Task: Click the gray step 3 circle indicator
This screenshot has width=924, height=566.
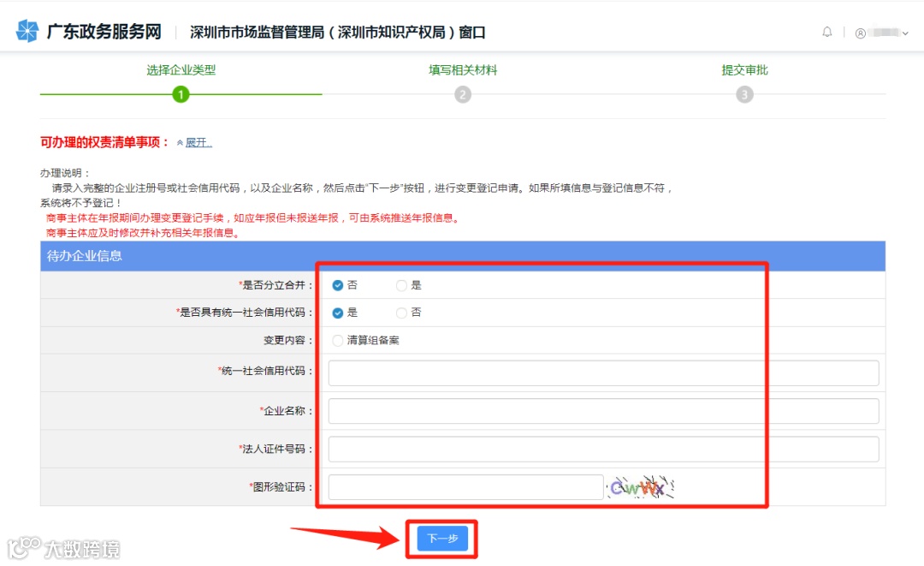Action: click(743, 94)
